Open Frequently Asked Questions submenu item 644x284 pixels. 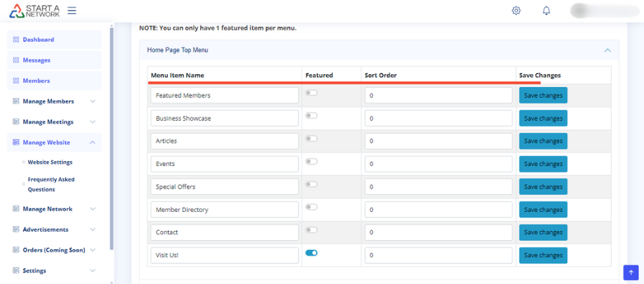(51, 184)
